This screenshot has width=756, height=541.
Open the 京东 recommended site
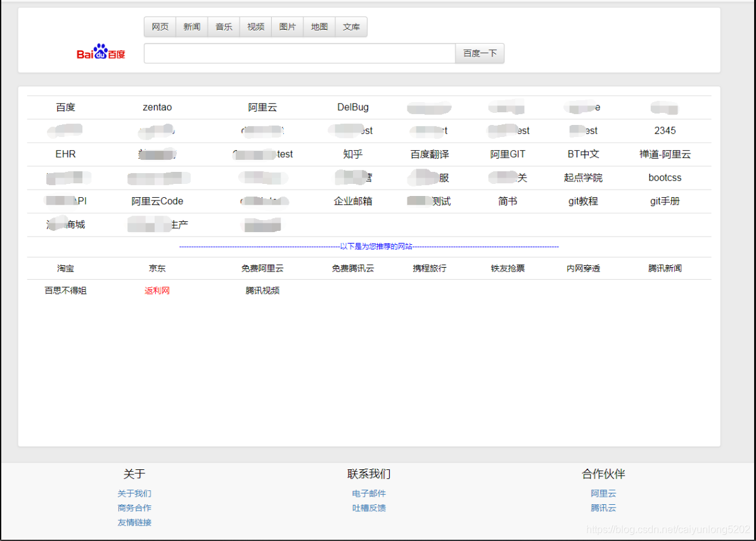(157, 268)
